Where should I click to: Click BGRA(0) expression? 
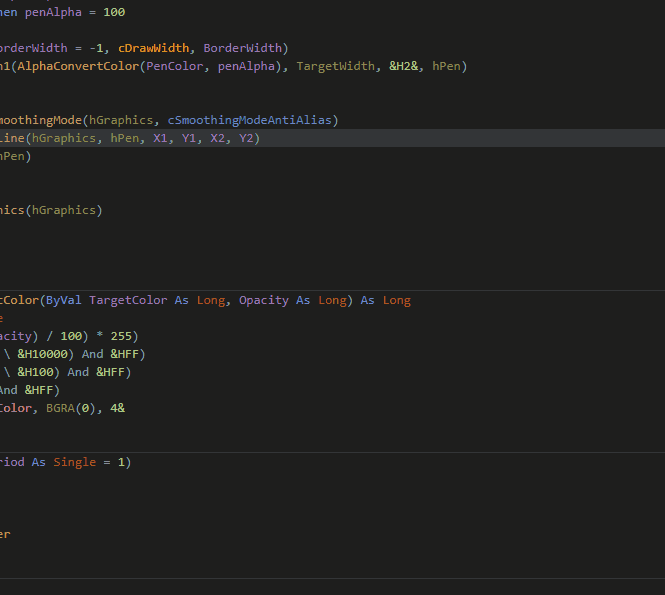click(71, 408)
